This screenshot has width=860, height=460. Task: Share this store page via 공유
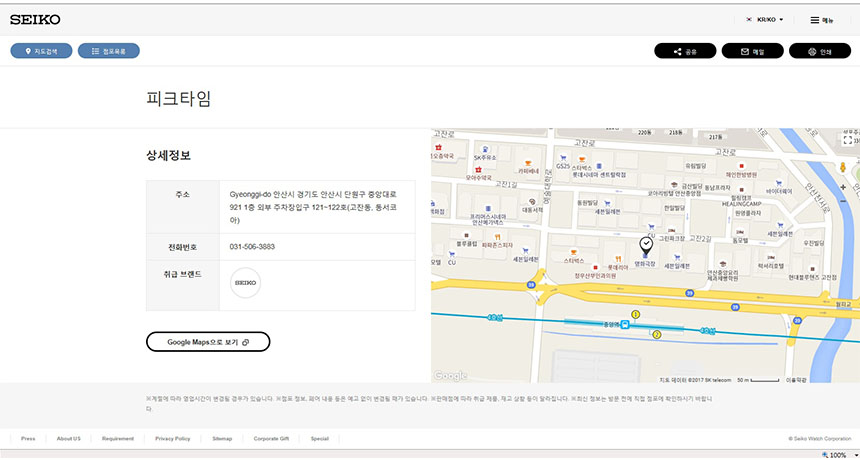[685, 51]
